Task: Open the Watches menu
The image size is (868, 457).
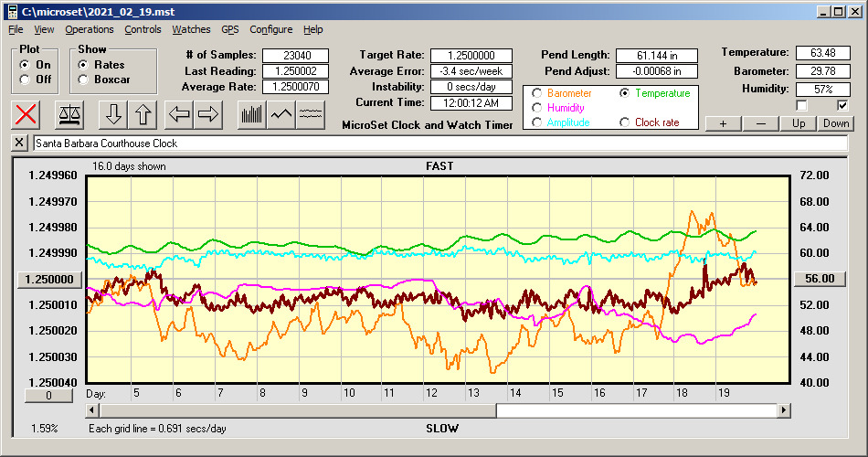Action: 191,29
